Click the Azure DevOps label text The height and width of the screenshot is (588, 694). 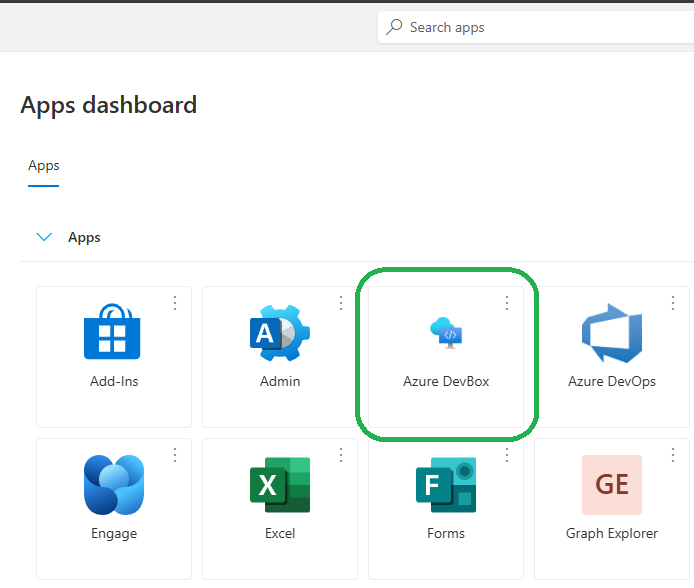click(611, 381)
